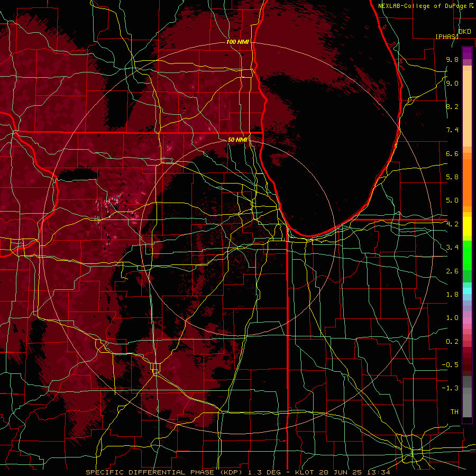The image size is (476, 476).
Task: Click the 3.4 value on the scale
Action: point(452,248)
